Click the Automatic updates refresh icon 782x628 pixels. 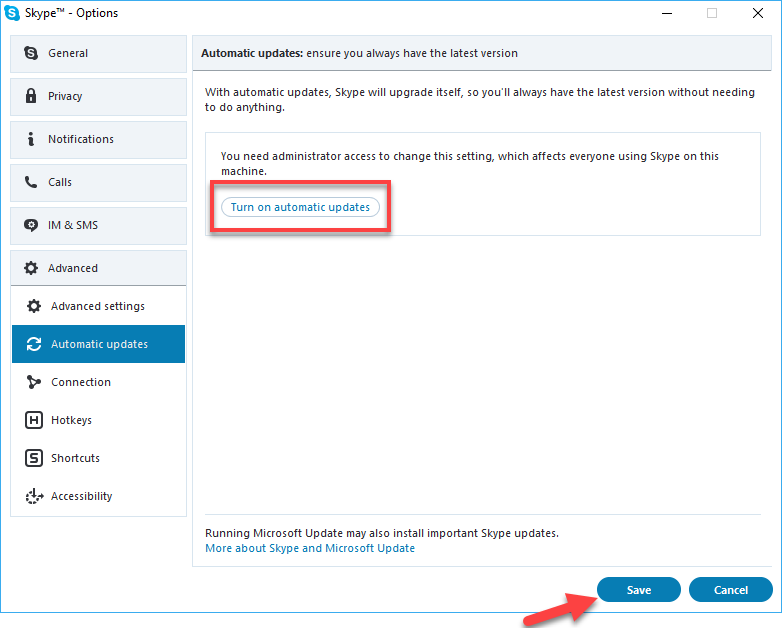34,344
